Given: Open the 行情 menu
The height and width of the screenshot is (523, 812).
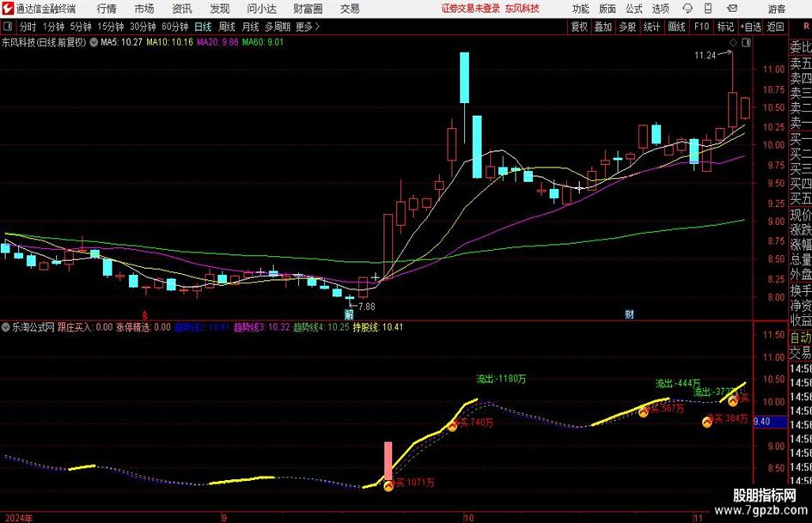Looking at the screenshot, I should [x=107, y=9].
